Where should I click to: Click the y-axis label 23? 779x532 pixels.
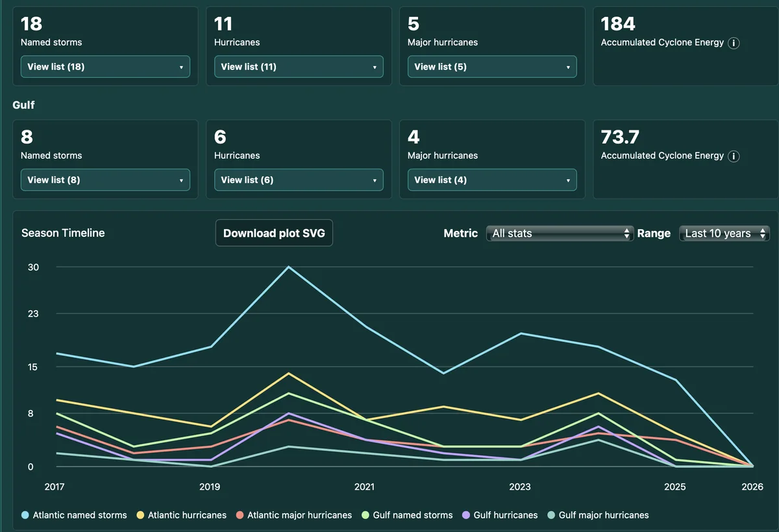33,314
